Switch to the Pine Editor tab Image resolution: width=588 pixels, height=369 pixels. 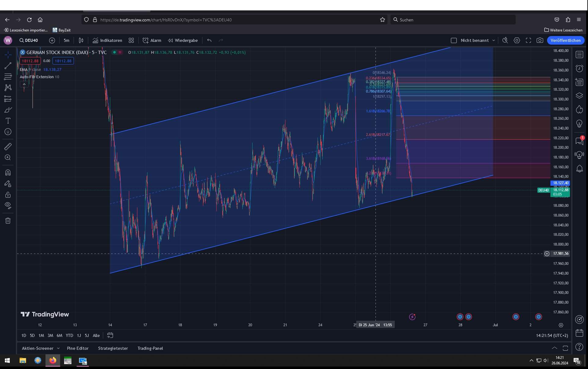pos(78,348)
